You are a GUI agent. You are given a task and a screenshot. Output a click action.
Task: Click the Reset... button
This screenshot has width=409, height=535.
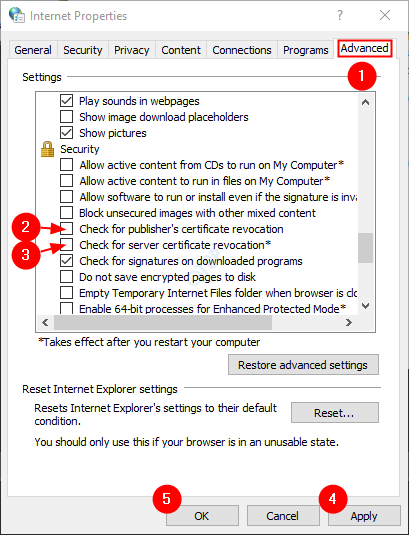335,413
